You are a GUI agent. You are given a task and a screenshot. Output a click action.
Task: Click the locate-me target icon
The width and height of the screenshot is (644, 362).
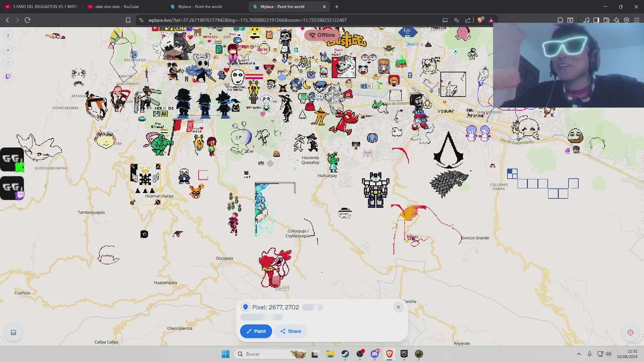(x=630, y=332)
